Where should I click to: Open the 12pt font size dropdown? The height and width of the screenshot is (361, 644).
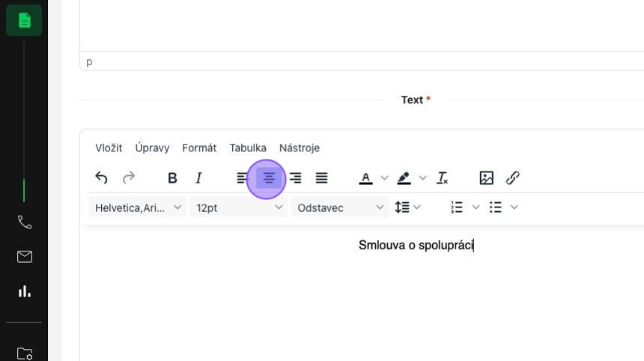tap(239, 207)
